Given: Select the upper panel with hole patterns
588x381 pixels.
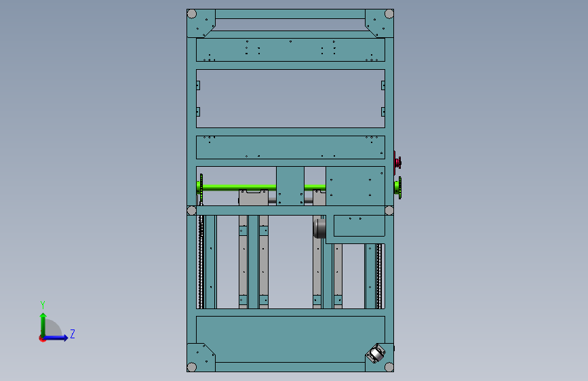Looking at the screenshot, I should (291, 50).
